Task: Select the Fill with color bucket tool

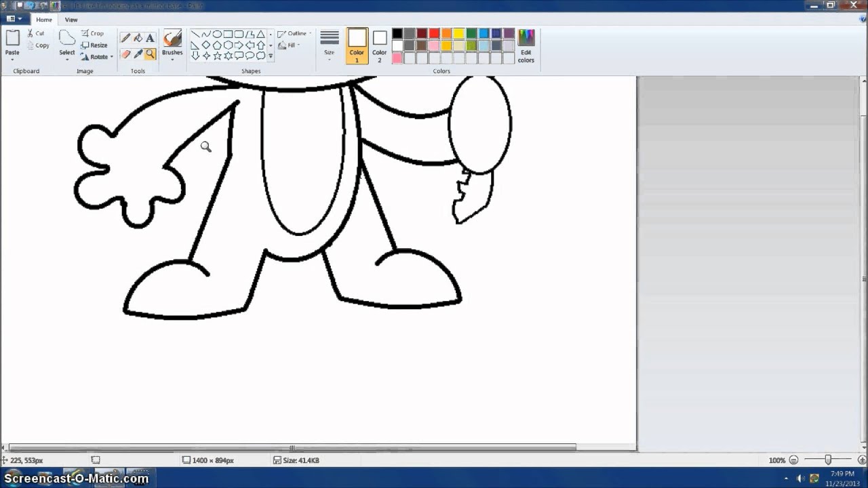Action: 138,38
